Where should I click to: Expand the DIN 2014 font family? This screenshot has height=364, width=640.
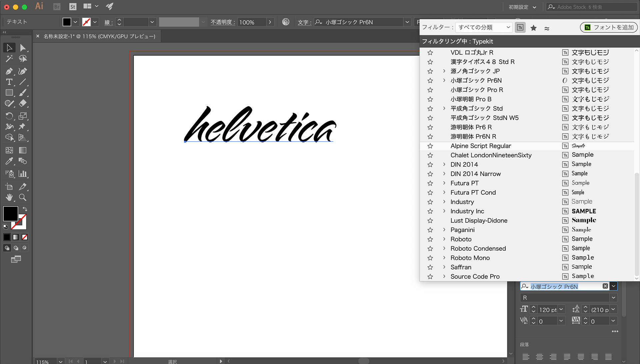[x=444, y=164]
